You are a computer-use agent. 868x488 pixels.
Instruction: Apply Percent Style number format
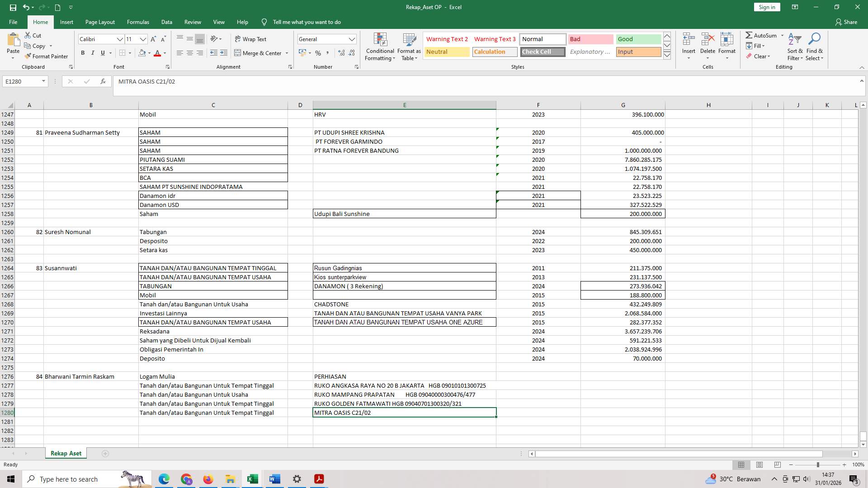coord(318,53)
